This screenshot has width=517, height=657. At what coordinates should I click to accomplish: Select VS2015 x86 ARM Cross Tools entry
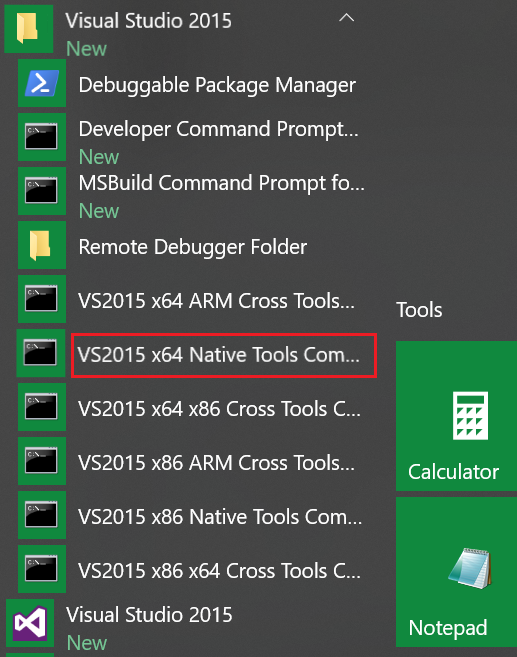pos(216,463)
